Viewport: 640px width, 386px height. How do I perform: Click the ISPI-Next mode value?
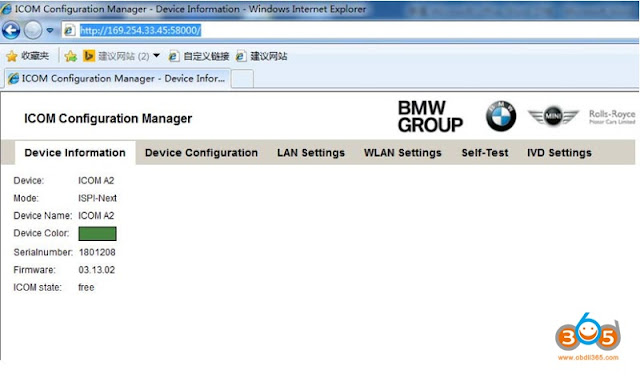click(98, 198)
